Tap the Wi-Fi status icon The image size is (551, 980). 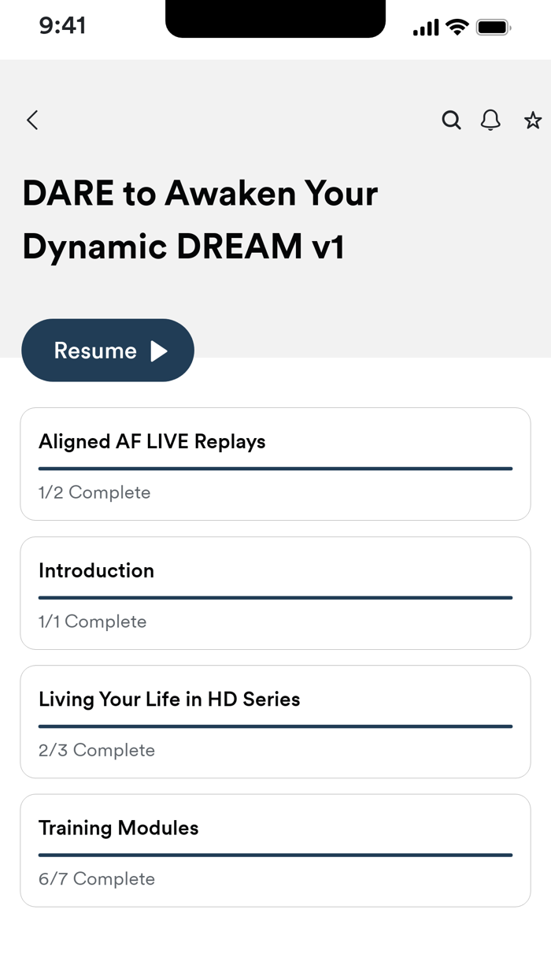[x=457, y=26]
